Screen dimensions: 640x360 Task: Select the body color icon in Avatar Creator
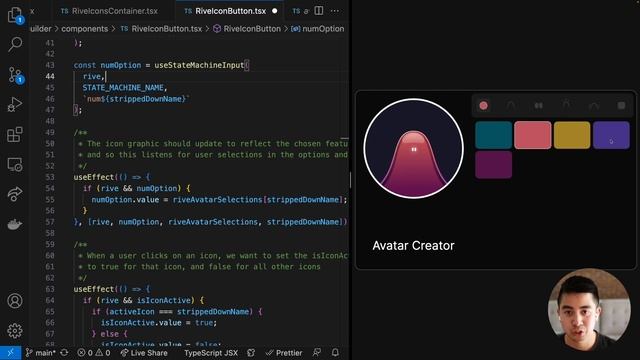click(483, 106)
